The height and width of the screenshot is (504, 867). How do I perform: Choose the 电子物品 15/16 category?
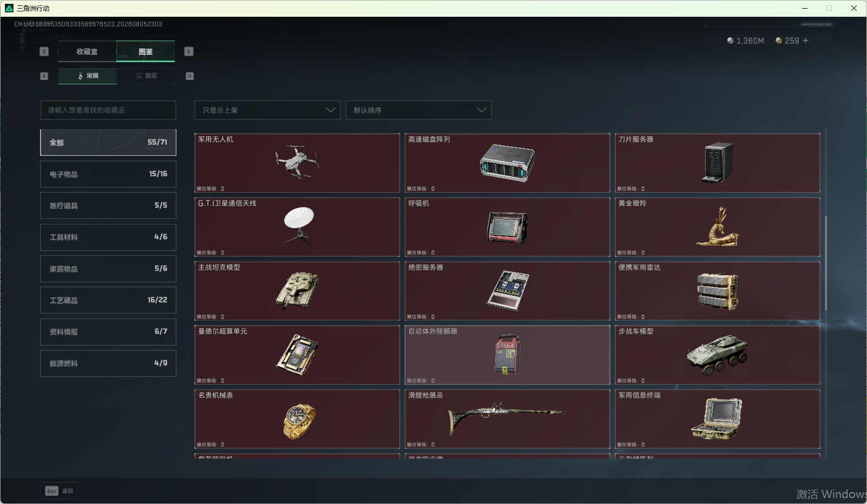(x=108, y=174)
